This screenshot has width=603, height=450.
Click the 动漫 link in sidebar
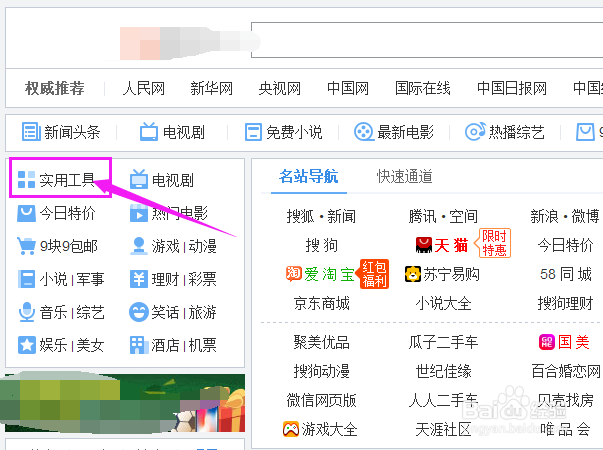[202, 246]
